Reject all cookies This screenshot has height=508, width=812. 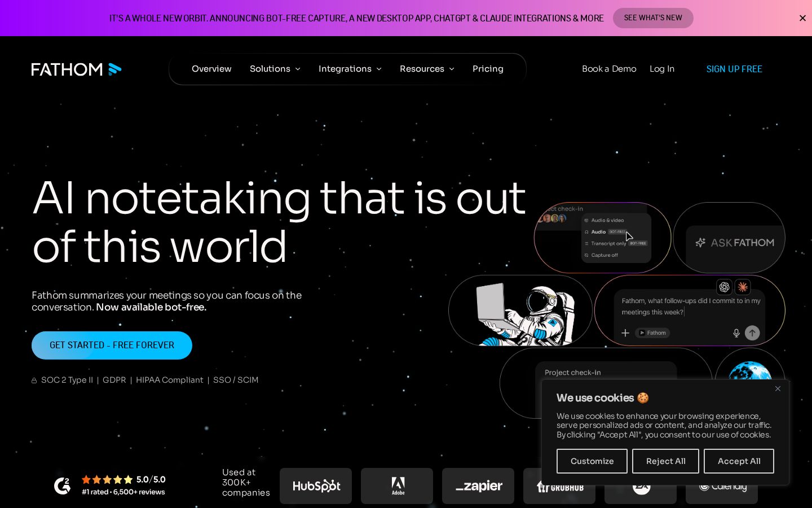click(665, 461)
